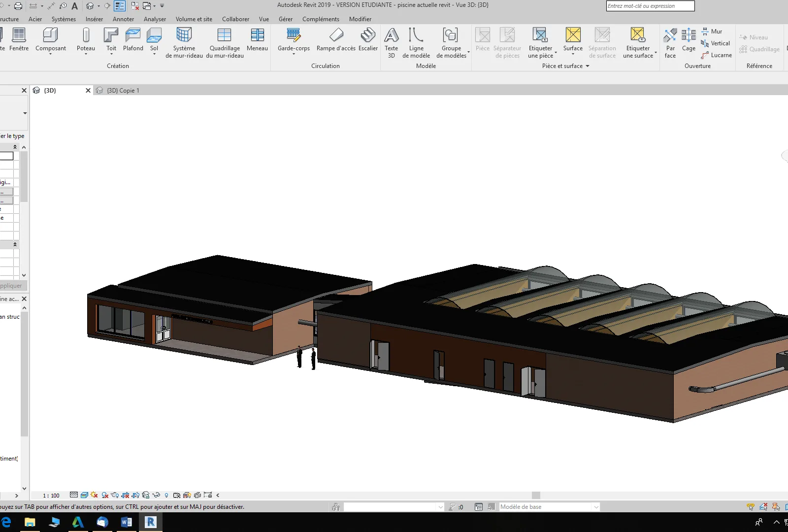Select the Toit (roof) tool
The image size is (788, 532).
click(x=111, y=39)
